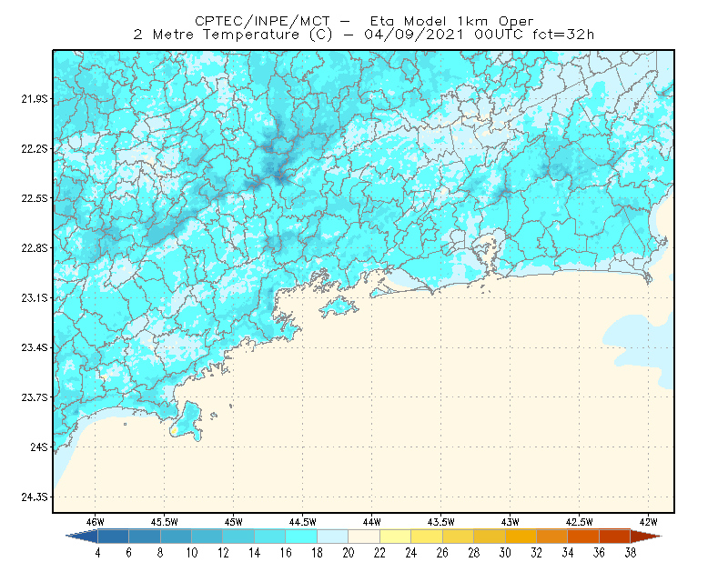Click the 44W longitude axis label

click(x=371, y=522)
